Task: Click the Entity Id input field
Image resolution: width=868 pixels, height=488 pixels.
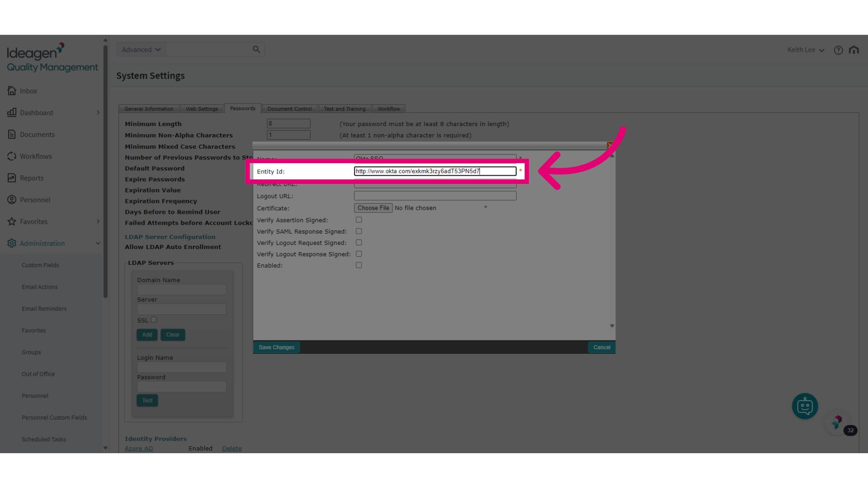Action: [x=435, y=171]
